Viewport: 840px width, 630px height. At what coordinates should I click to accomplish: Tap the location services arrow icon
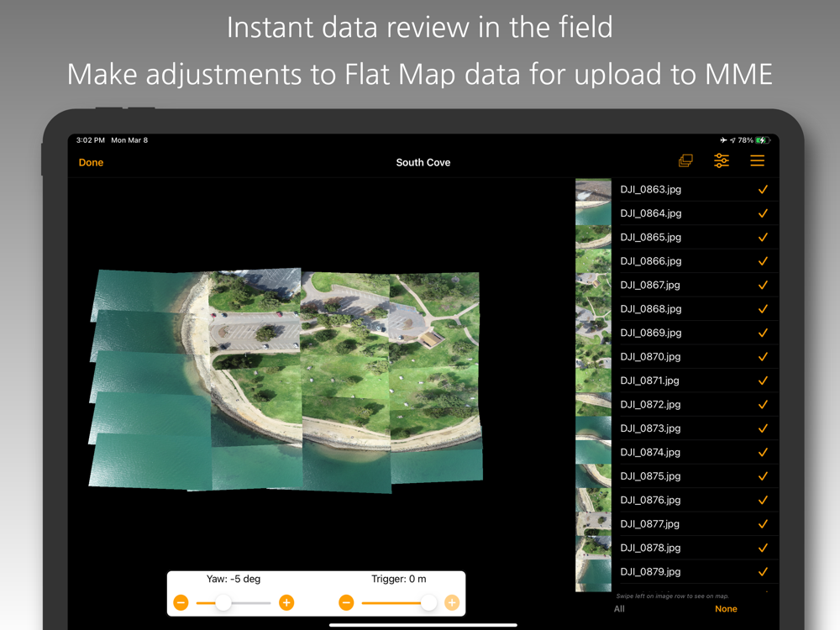[x=732, y=139]
